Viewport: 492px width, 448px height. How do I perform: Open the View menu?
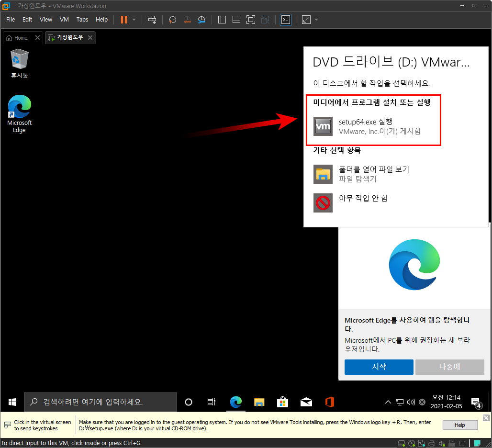(46, 20)
